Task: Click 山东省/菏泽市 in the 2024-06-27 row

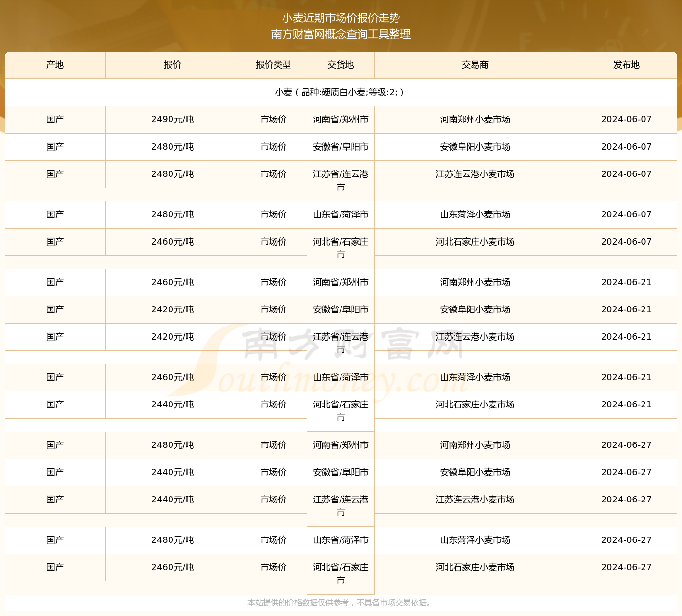Action: pos(341,540)
